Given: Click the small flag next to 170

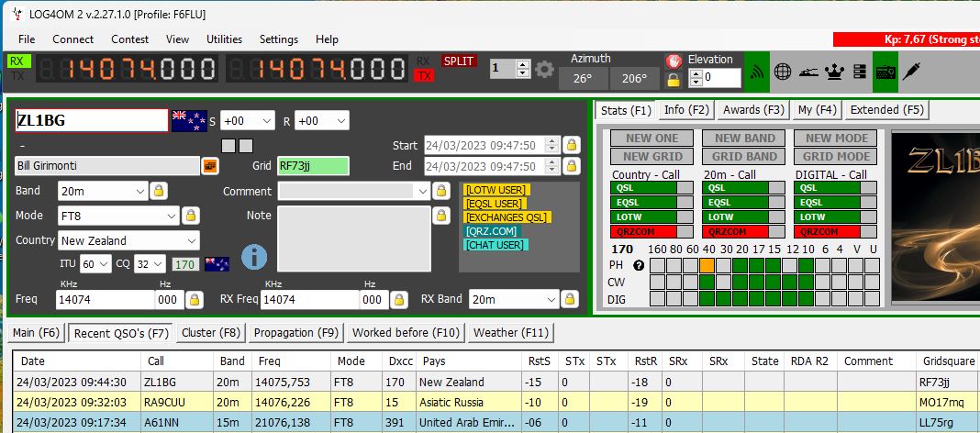Looking at the screenshot, I should click(217, 264).
